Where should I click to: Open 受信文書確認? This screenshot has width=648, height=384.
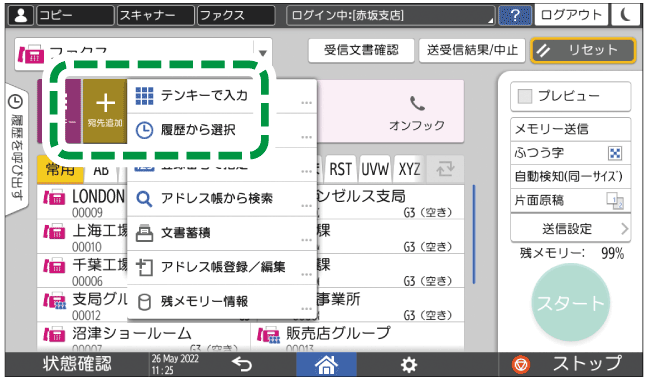click(361, 50)
